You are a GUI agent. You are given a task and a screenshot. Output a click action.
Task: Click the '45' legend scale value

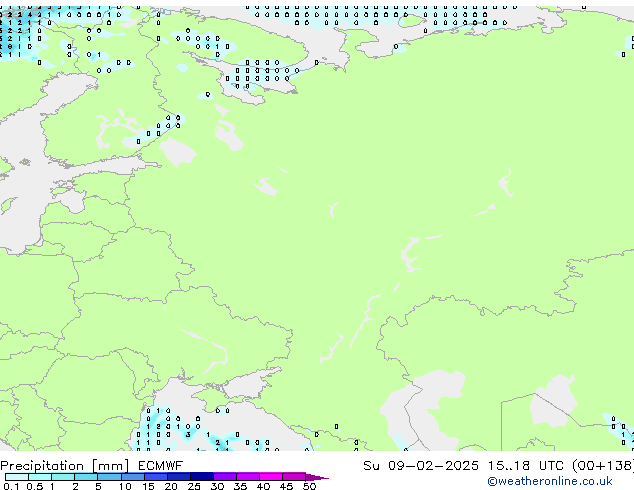tap(286, 486)
